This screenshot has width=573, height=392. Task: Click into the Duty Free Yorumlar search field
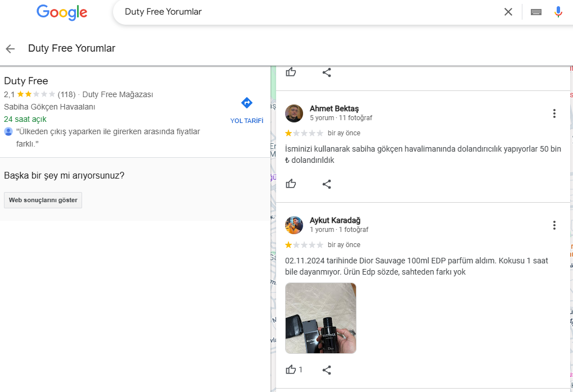click(x=304, y=12)
